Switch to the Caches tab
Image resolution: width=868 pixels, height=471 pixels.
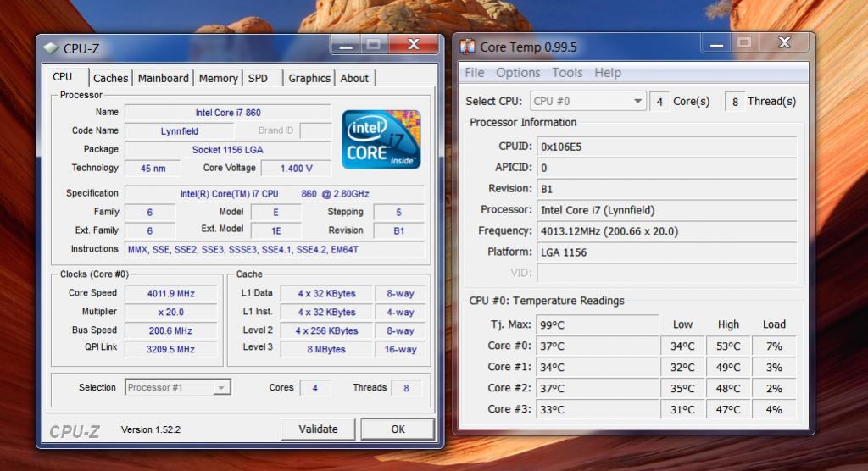click(x=110, y=78)
